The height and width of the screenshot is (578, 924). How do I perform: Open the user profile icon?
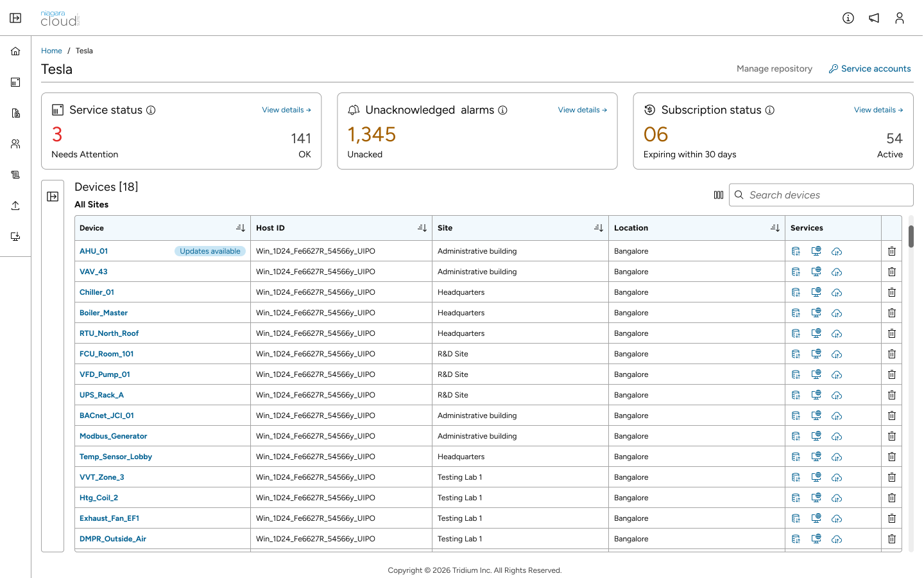pyautogui.click(x=900, y=18)
